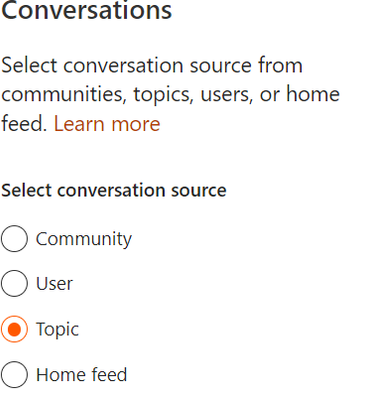Click the Home feed label text
The image size is (368, 400).
82,375
